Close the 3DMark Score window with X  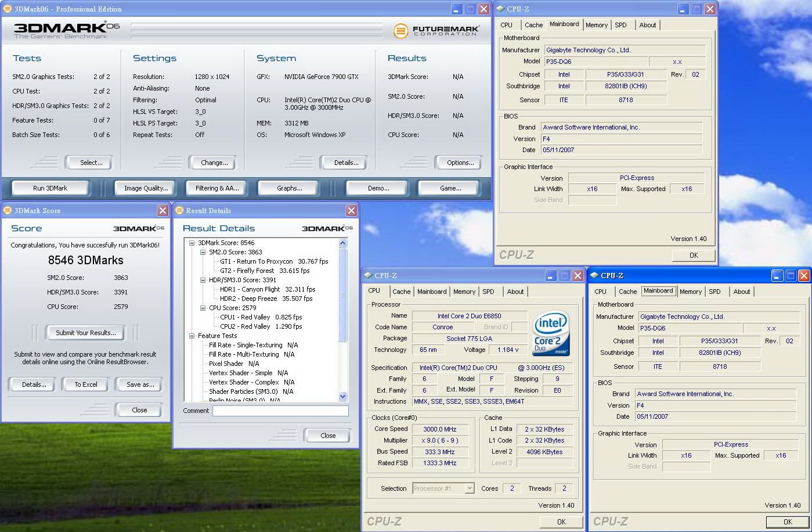(x=163, y=210)
